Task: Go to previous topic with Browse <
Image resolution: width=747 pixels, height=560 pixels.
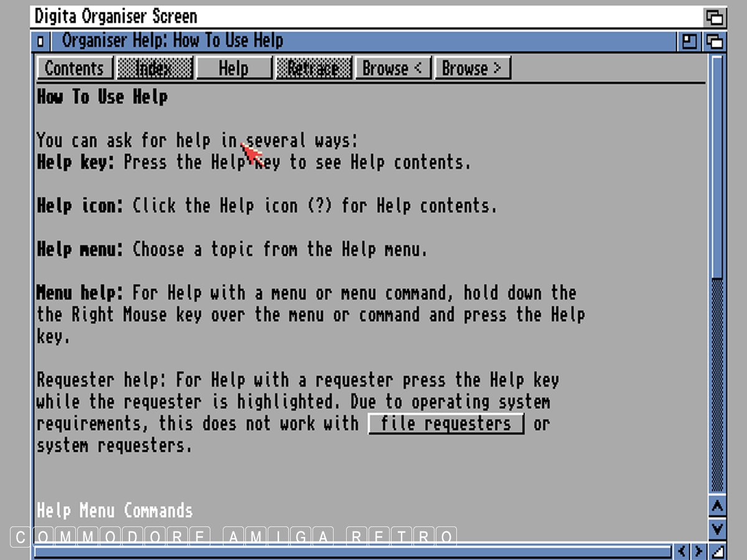Action: [393, 68]
